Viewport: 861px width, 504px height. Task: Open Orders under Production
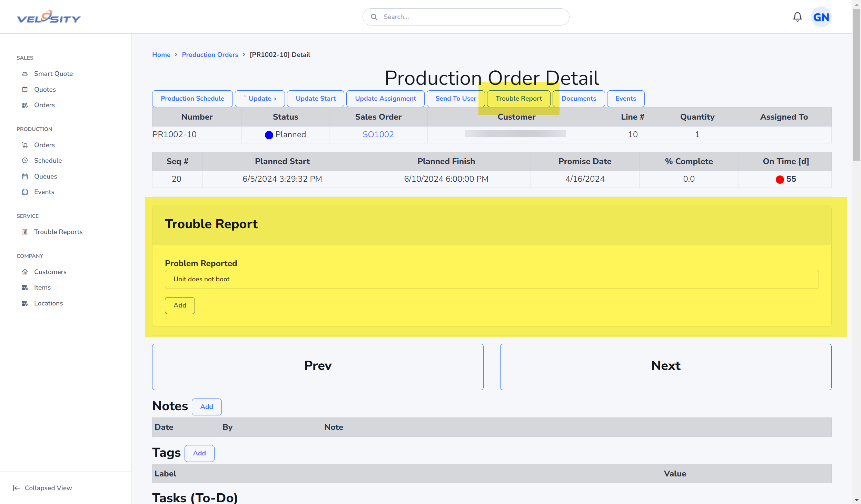(x=44, y=145)
